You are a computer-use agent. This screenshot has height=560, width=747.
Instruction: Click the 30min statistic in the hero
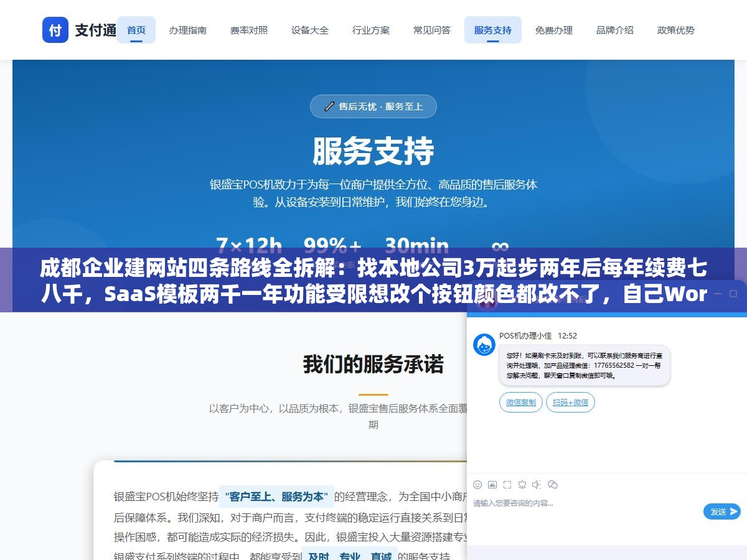416,245
